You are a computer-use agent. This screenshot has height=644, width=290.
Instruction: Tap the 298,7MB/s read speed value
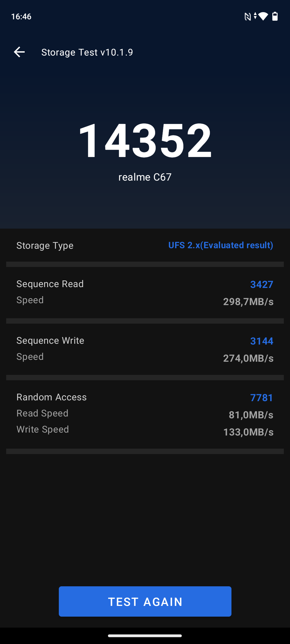point(248,302)
